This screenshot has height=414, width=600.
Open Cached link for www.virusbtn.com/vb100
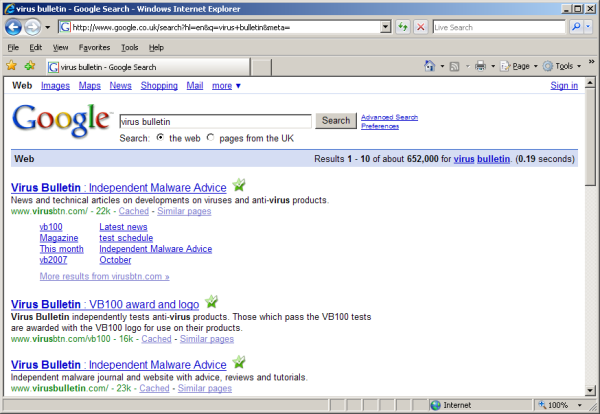[157, 339]
